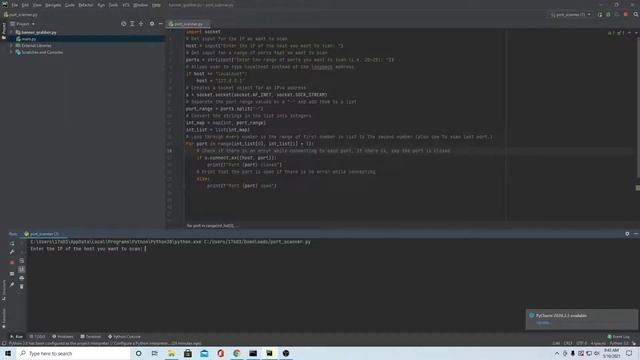Click Windows Start button
Viewport: 640px width, 360px height.
pyautogui.click(x=8, y=353)
